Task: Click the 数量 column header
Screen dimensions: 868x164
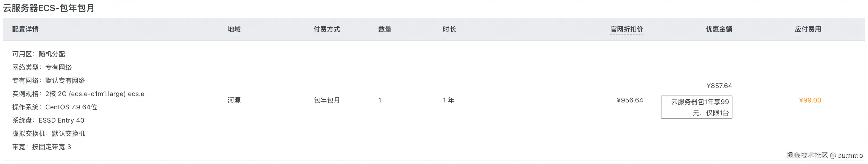Action: pyautogui.click(x=385, y=29)
